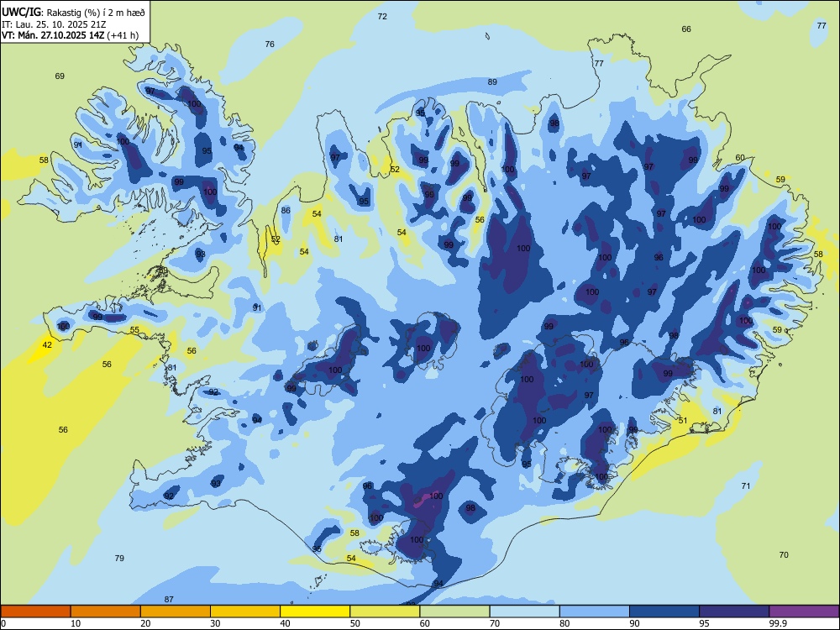Click the '71' value over the southeast sea
840x630 pixels.
[x=746, y=486]
